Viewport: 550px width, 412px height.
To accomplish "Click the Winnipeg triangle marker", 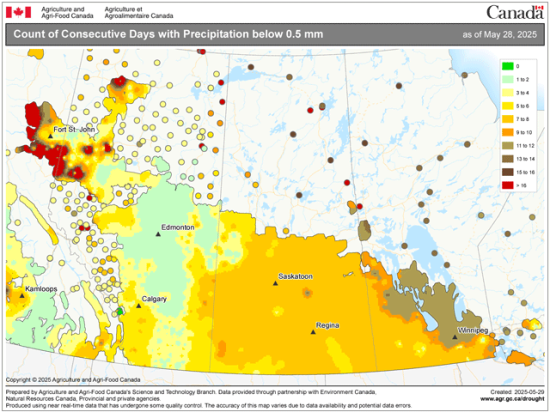I will (455, 337).
